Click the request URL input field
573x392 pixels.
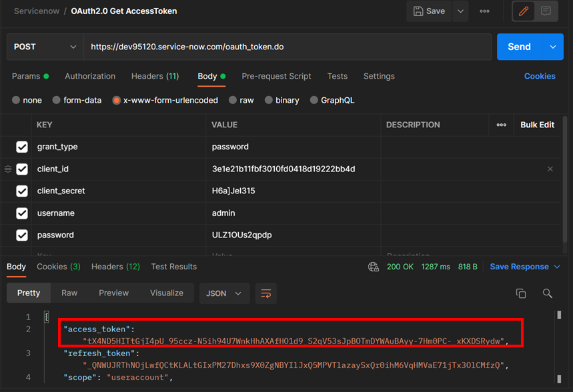pyautogui.click(x=287, y=47)
